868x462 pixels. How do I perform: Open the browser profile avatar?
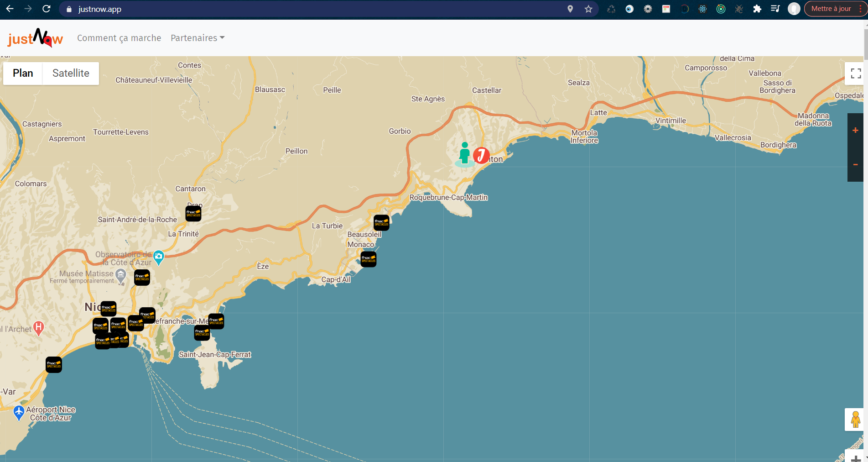794,9
